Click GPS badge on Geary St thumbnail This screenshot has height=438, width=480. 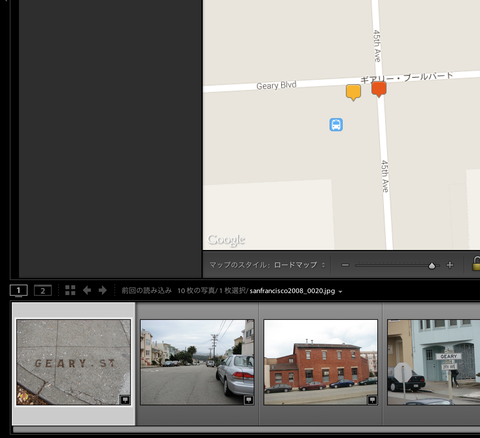point(125,399)
